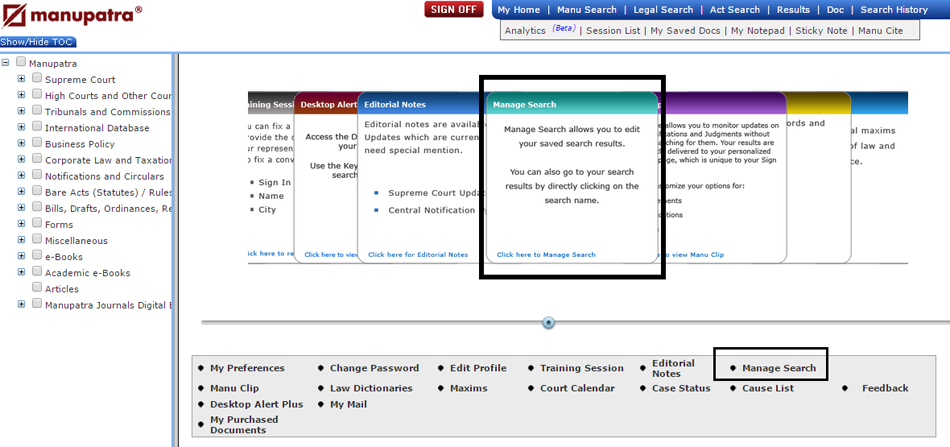Open My Notepad

point(757,31)
